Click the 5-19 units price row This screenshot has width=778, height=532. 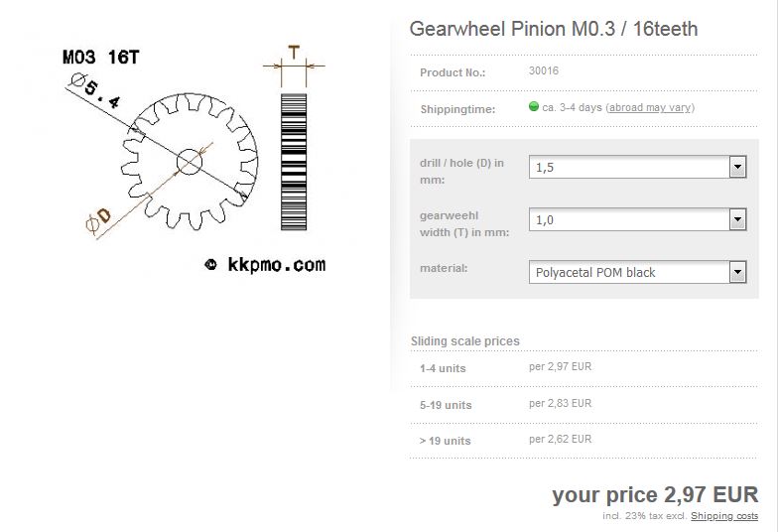coord(583,405)
